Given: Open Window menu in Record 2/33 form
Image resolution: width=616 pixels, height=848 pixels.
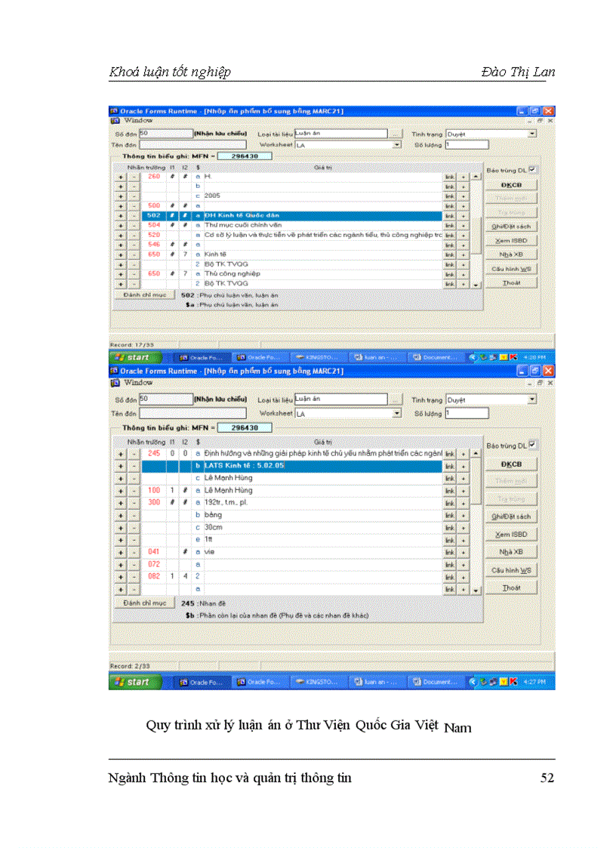Looking at the screenshot, I should (x=138, y=383).
